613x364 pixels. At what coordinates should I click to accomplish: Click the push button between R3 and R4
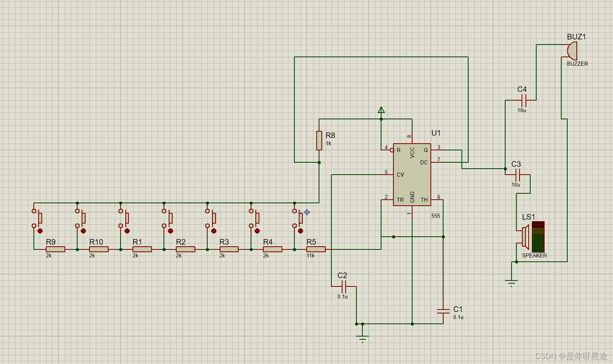(x=254, y=218)
